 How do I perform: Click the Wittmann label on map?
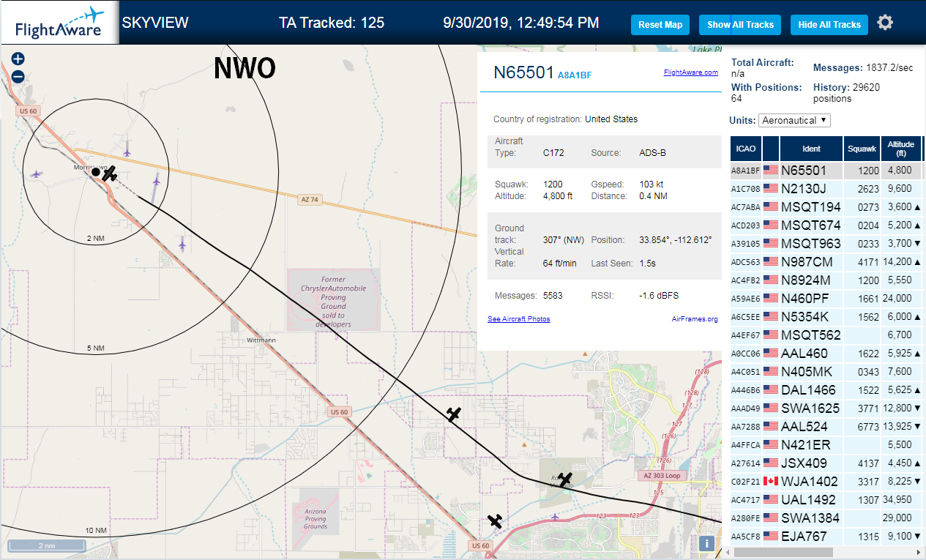click(261, 340)
